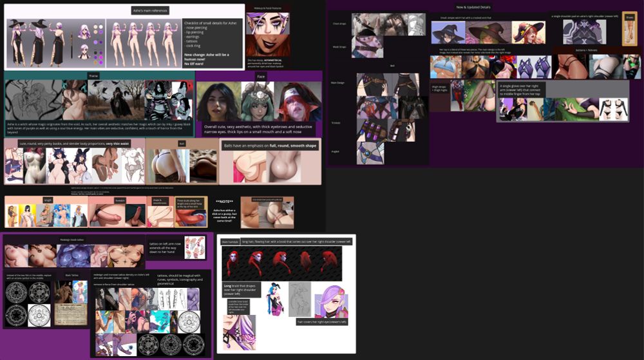Select the "Chest straps" row label
The height and width of the screenshot is (360, 644).
[x=339, y=24]
